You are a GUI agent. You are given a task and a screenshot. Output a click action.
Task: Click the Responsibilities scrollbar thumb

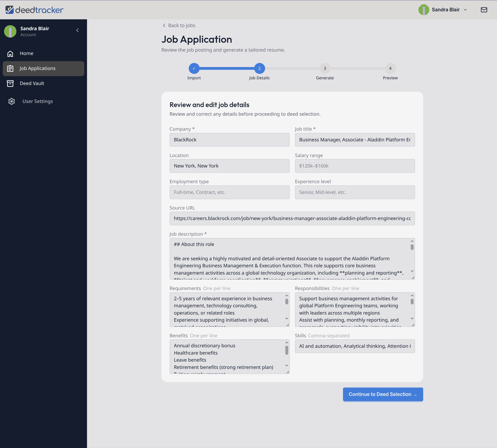412,302
